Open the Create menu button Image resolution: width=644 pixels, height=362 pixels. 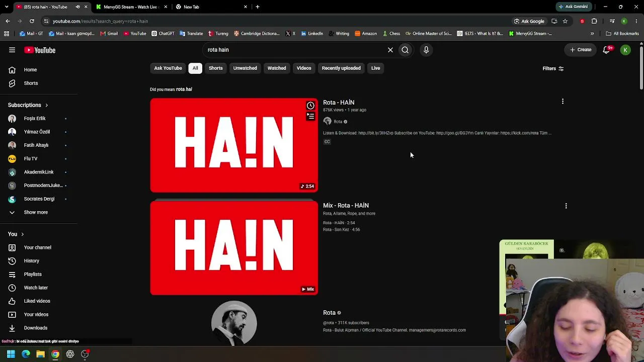pos(581,50)
